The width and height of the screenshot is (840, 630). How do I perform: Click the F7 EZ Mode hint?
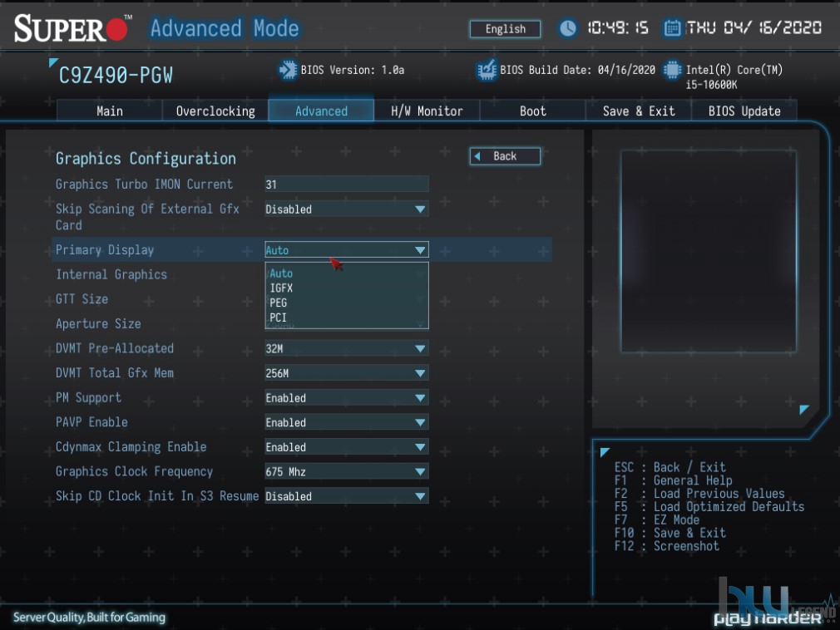click(x=657, y=519)
